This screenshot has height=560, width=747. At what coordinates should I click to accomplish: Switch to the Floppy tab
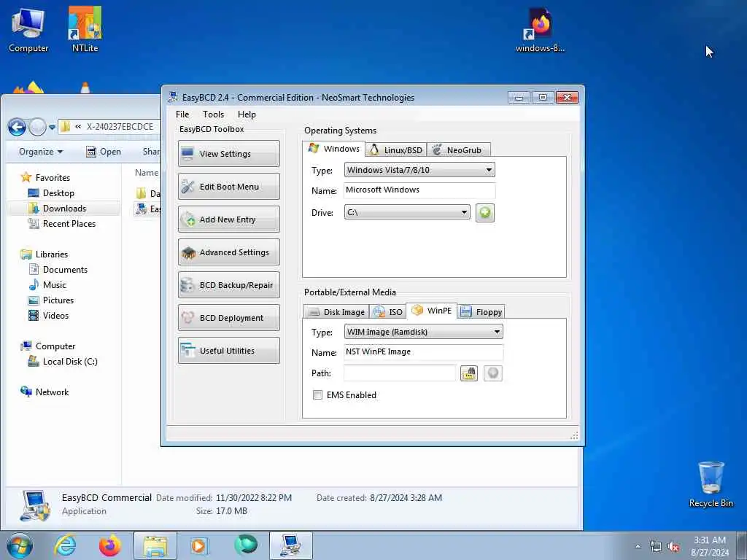(x=481, y=312)
